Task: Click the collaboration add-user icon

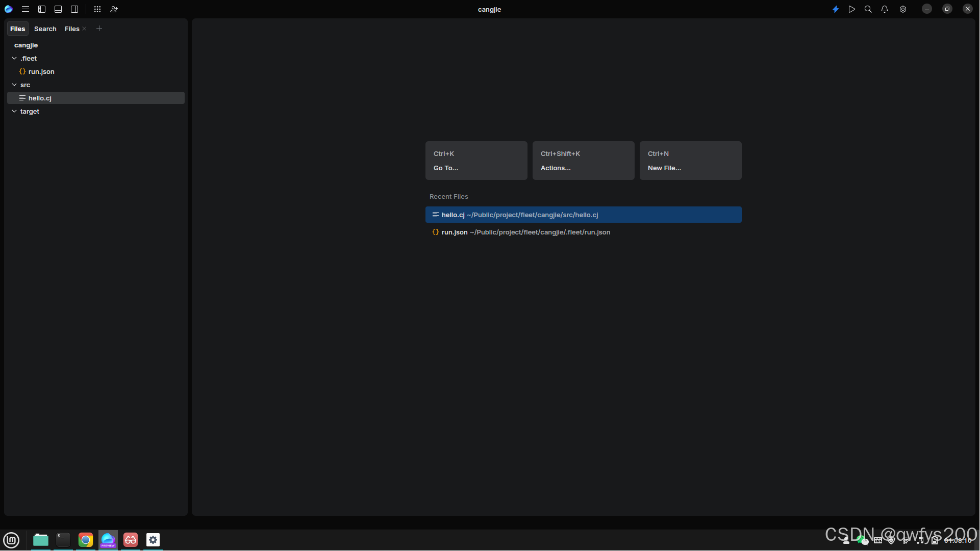Action: pos(114,9)
